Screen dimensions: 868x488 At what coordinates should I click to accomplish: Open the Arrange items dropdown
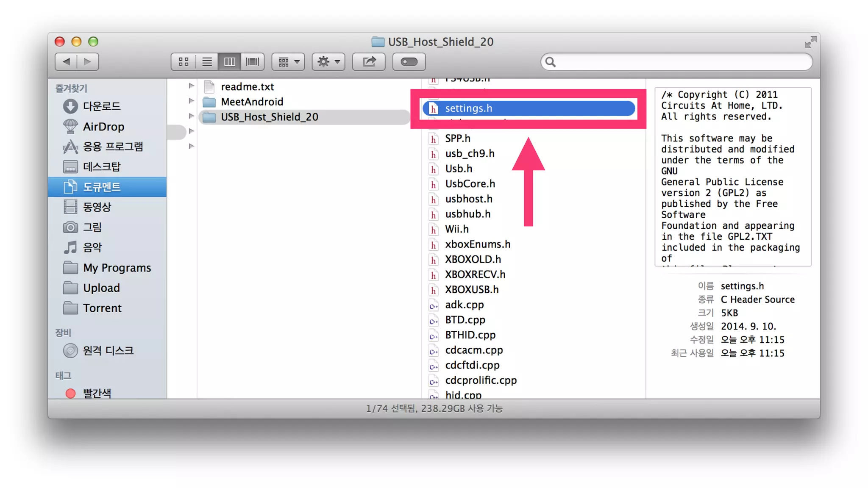pos(288,62)
